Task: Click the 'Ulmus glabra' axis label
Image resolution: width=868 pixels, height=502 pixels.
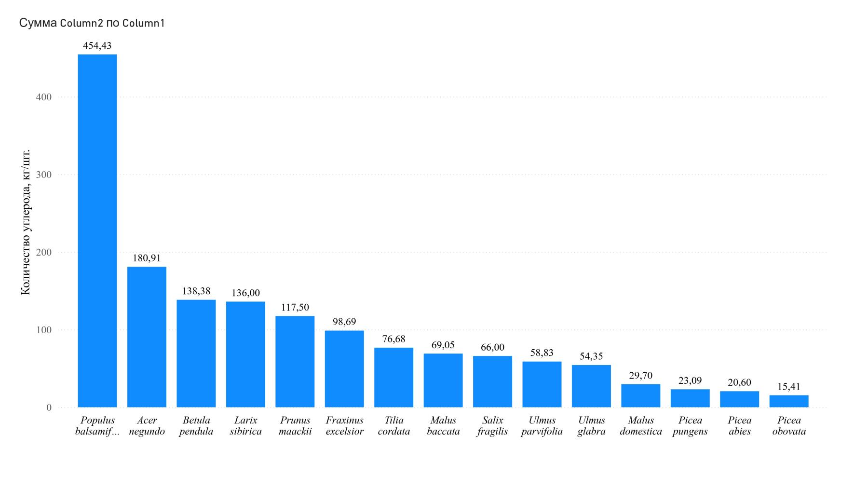Action: click(x=591, y=426)
